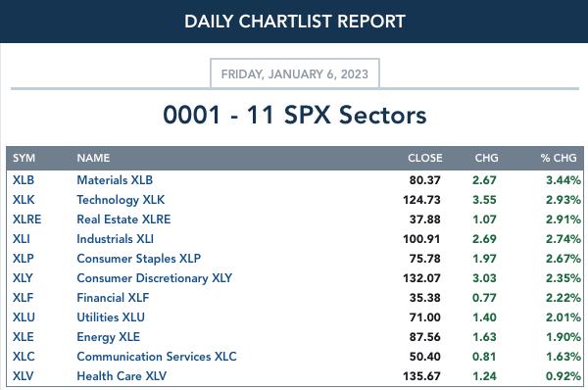Select the XLRE symbol link

tap(27, 219)
